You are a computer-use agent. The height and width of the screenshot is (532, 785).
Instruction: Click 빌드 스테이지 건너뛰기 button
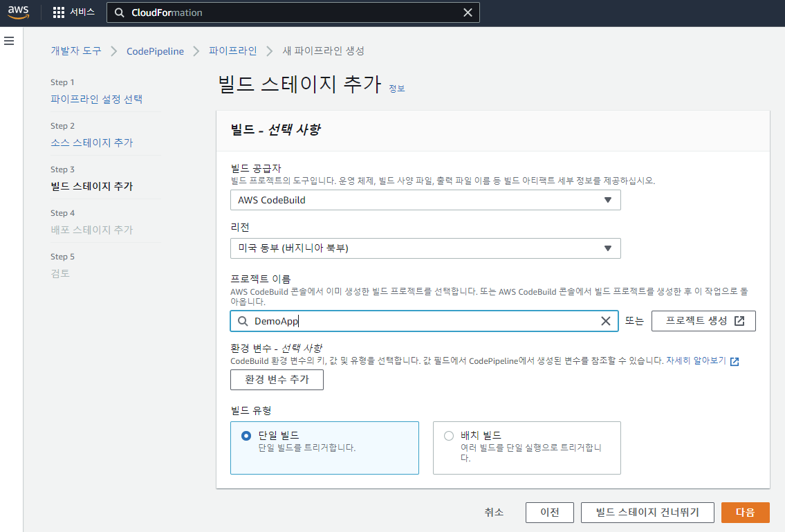point(647,513)
